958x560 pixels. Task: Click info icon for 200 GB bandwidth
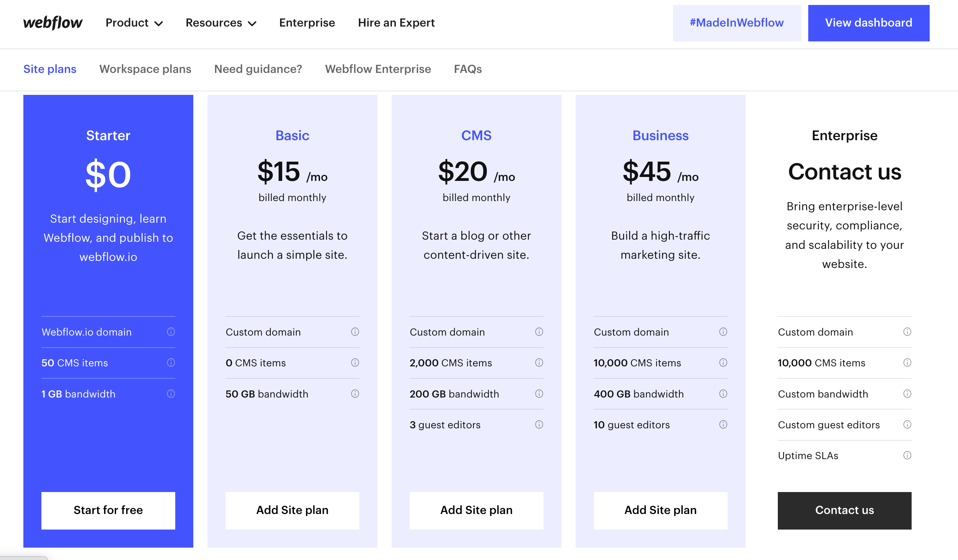coord(539,394)
